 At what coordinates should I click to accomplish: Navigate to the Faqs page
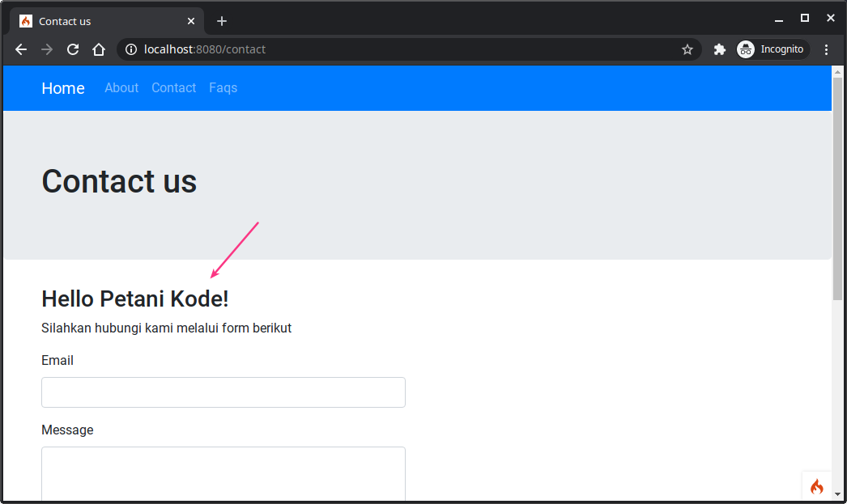pyautogui.click(x=223, y=88)
